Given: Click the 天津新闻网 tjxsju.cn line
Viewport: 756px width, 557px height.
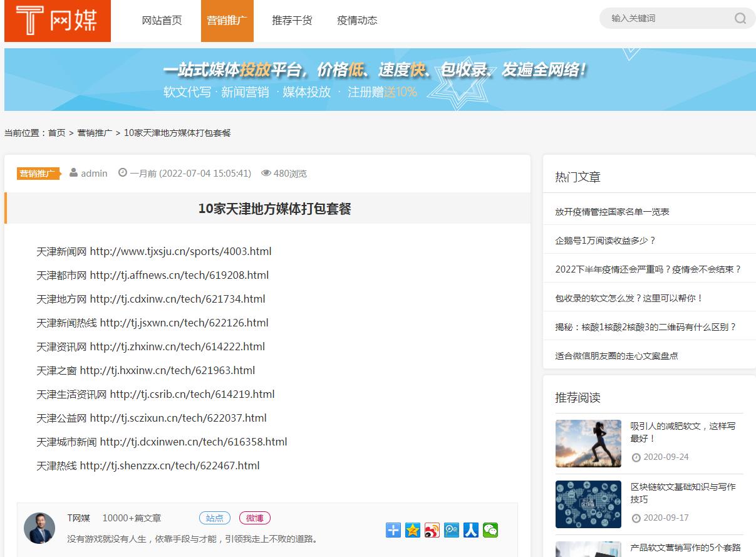Looking at the screenshot, I should point(154,251).
